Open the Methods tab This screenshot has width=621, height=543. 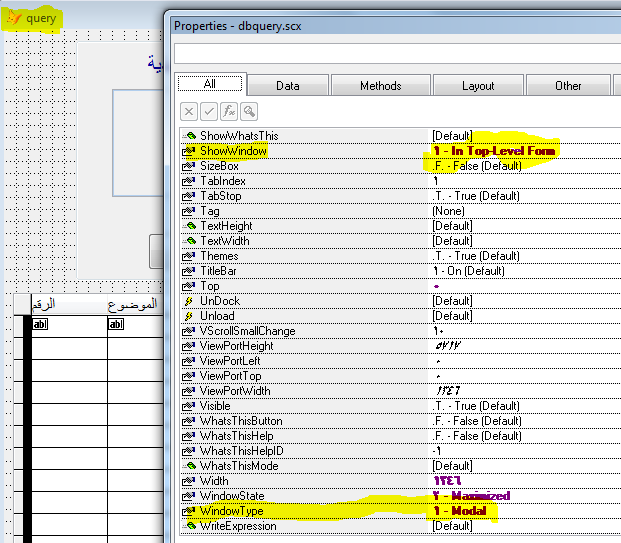point(381,86)
